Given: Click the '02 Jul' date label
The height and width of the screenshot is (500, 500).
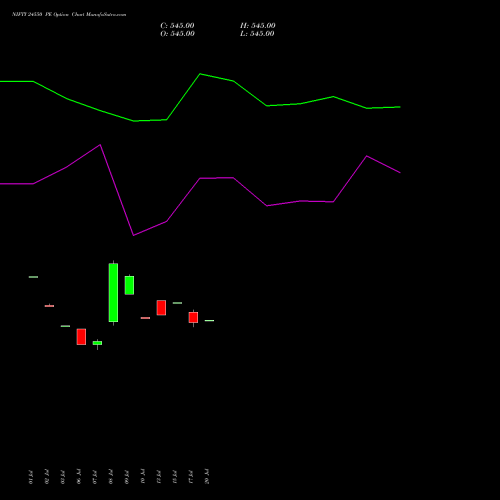Looking at the screenshot, I should point(47,477).
